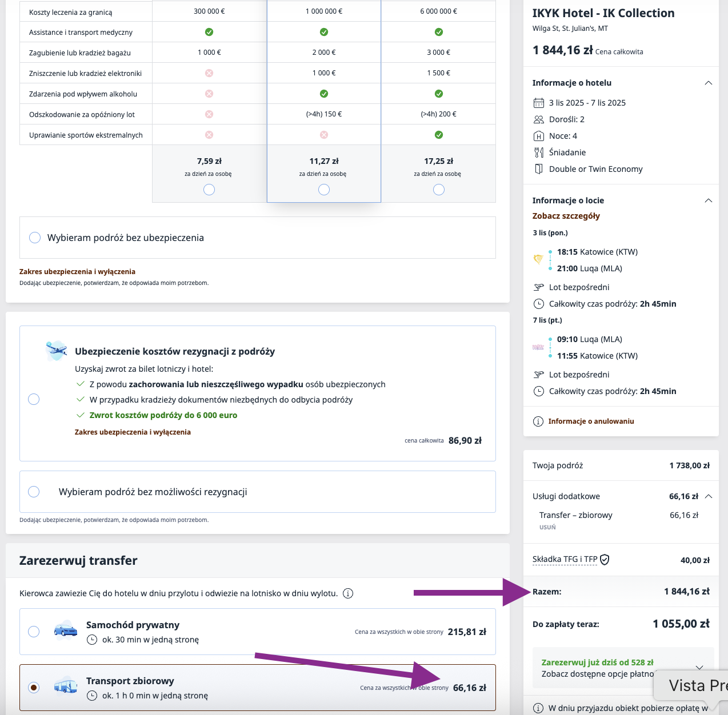Image resolution: width=728 pixels, height=715 pixels.
Task: Choose 'Wybieram podróż bez ubezpieczenia' option
Action: [x=35, y=238]
